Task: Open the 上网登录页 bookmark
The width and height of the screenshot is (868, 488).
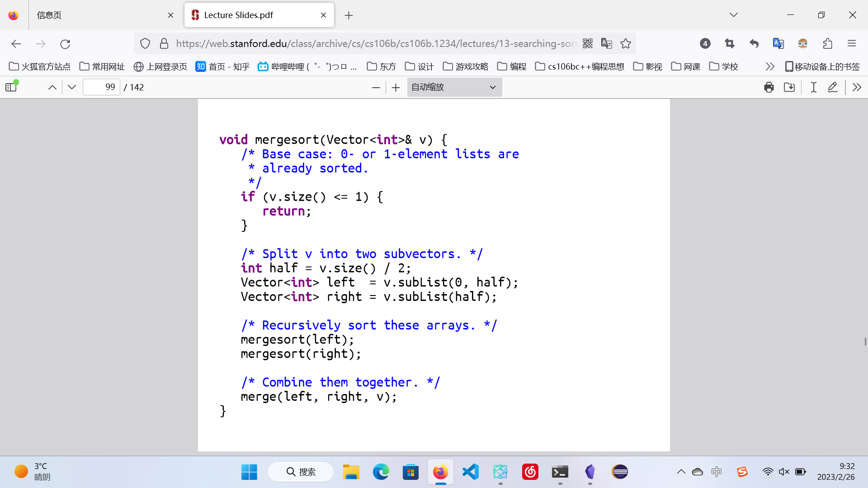Action: click(x=160, y=66)
